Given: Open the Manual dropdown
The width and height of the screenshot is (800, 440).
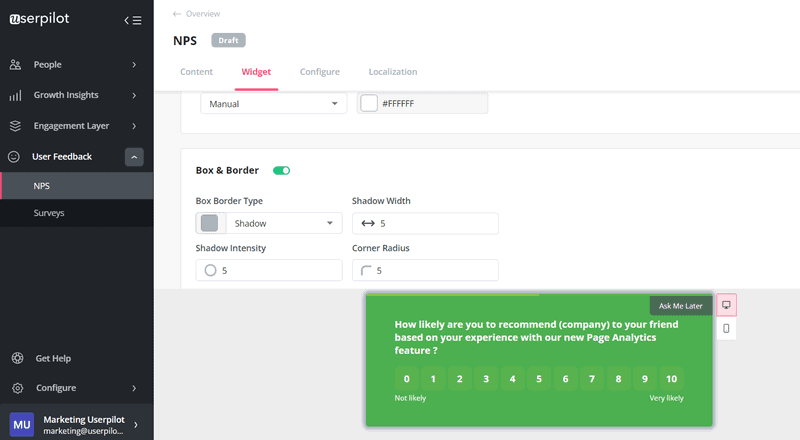Looking at the screenshot, I should point(273,104).
